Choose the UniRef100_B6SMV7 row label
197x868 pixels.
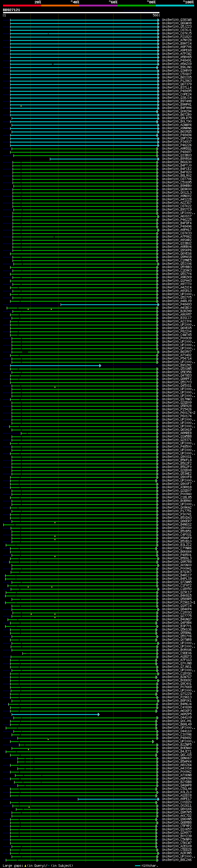177,352
